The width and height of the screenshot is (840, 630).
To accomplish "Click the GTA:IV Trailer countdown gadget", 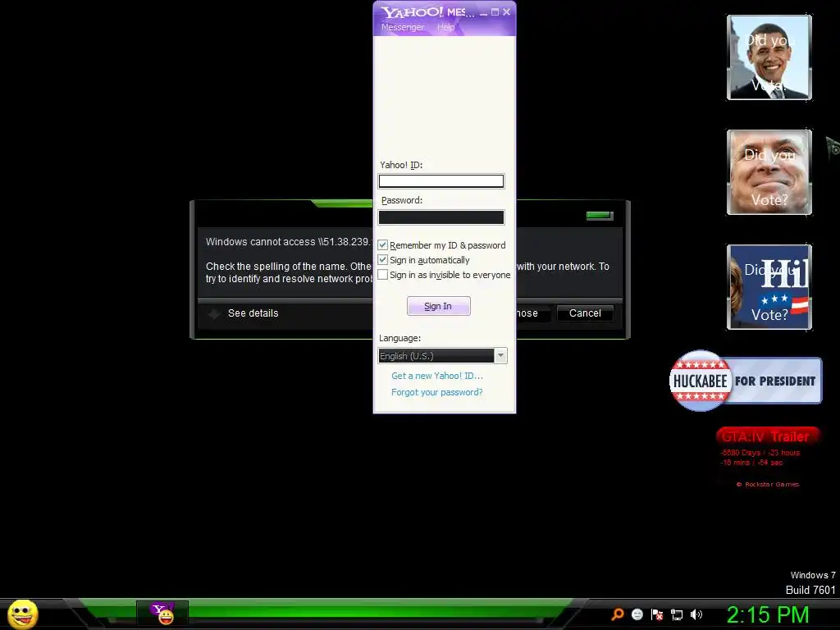I will 767,458.
